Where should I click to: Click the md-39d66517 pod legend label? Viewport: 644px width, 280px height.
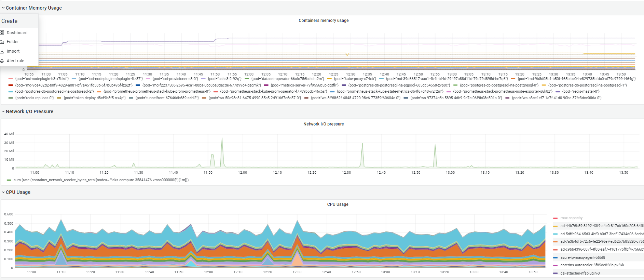tap(447, 79)
